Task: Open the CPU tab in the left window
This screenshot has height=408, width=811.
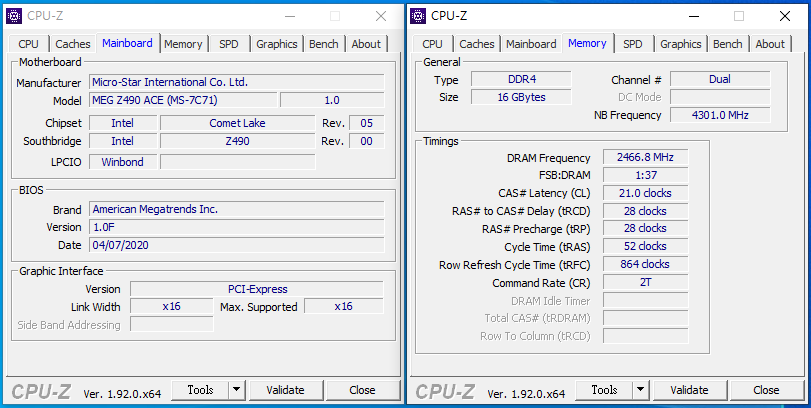Action: point(28,44)
